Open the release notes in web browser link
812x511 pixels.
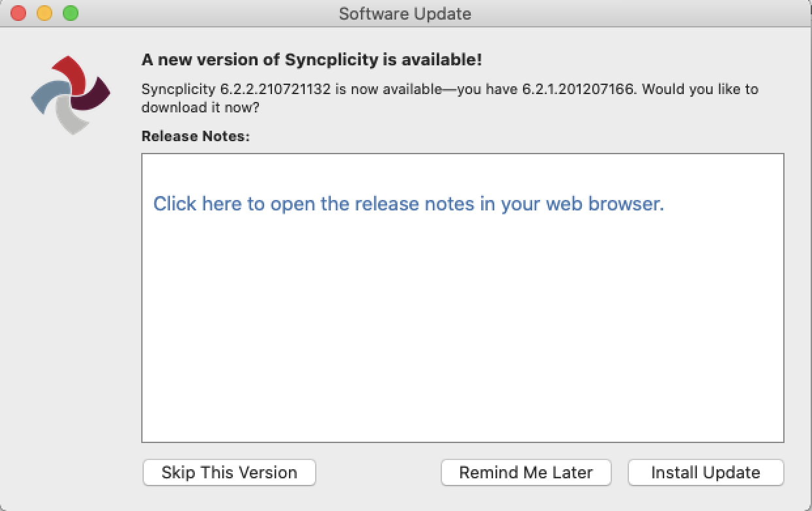pos(409,204)
